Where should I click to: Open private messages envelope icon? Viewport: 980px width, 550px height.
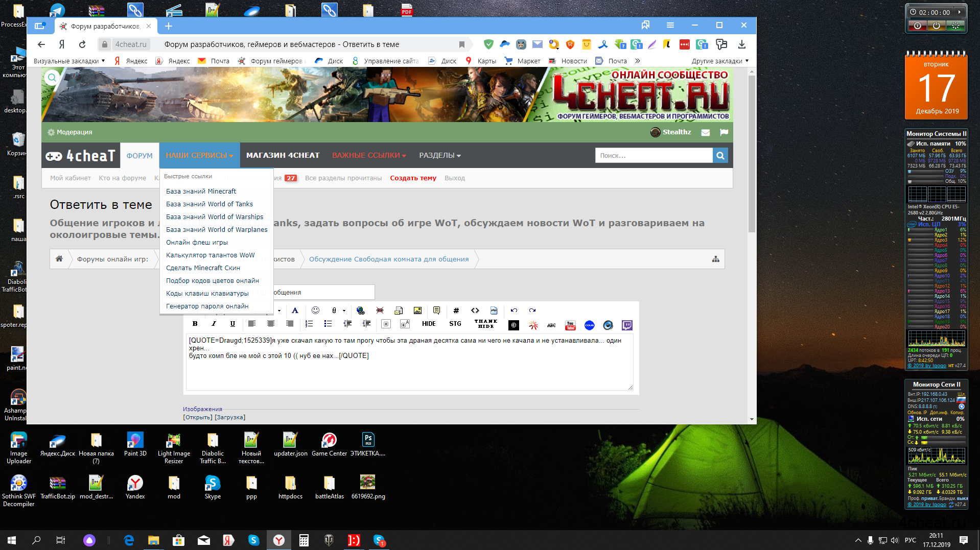tap(705, 132)
